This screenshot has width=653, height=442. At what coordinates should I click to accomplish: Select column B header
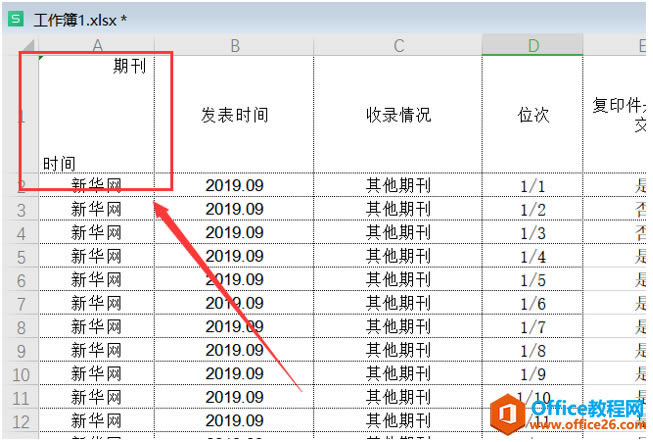234,46
